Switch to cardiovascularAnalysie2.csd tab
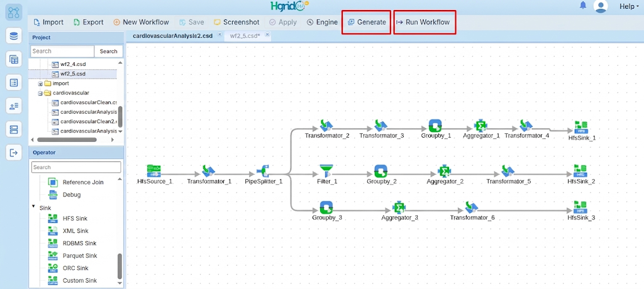 [172, 36]
